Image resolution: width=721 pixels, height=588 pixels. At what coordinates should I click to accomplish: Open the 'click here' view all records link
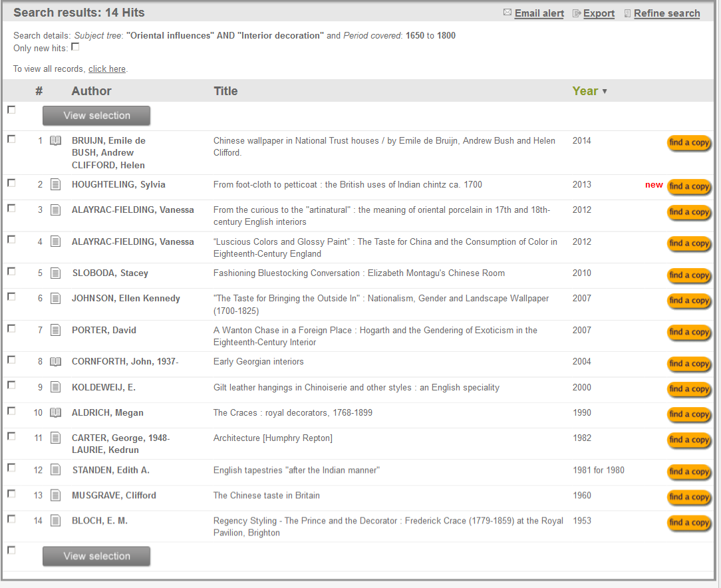106,69
